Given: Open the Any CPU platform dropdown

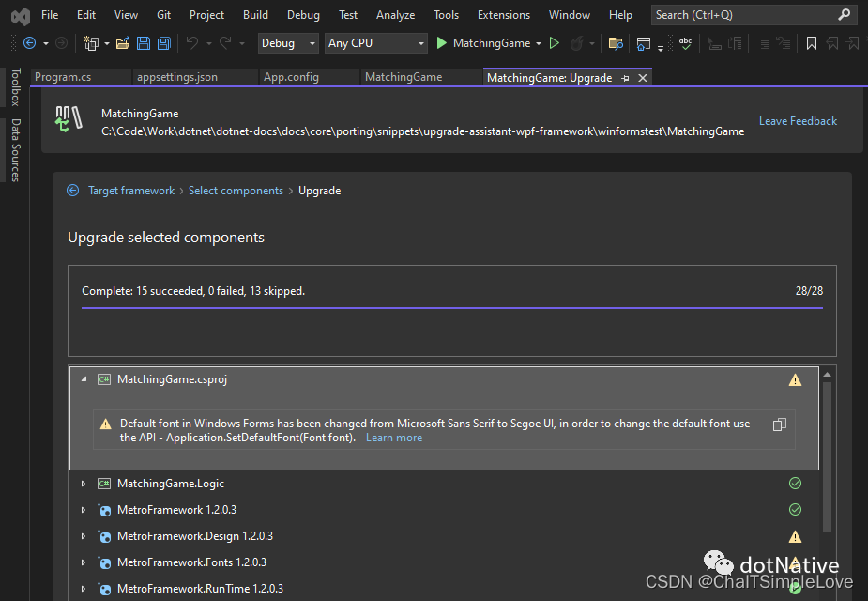Looking at the screenshot, I should (x=375, y=43).
